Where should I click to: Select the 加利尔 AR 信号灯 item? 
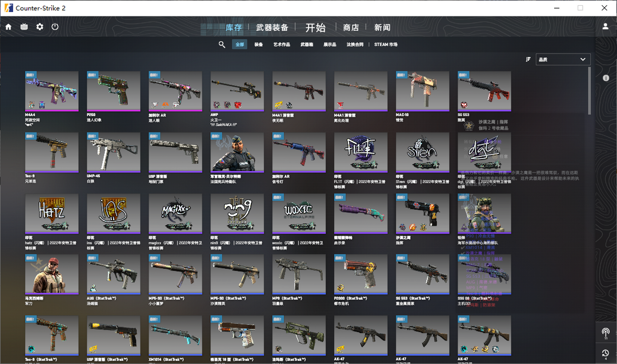click(x=299, y=152)
